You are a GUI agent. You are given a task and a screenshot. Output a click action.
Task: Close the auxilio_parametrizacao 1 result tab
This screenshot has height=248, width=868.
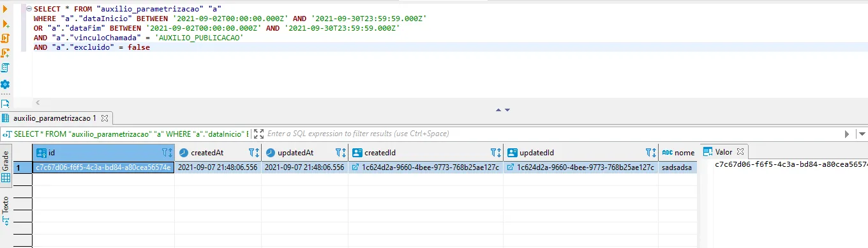(105, 118)
